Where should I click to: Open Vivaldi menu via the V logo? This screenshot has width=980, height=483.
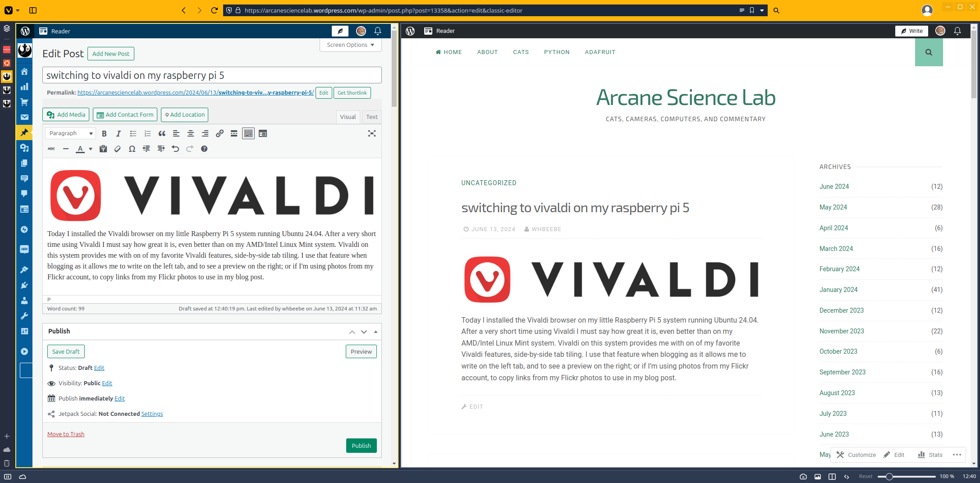click(x=9, y=10)
